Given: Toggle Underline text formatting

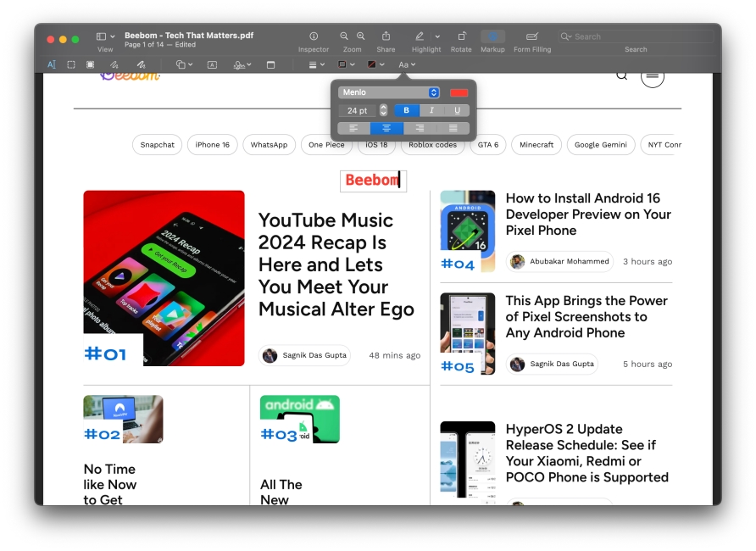Looking at the screenshot, I should pyautogui.click(x=457, y=110).
